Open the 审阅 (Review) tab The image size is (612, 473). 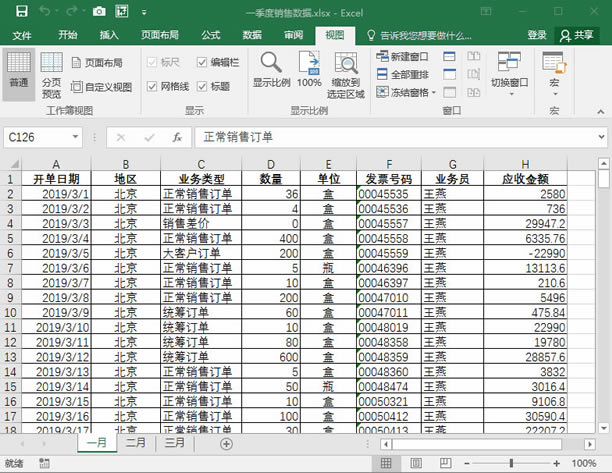[x=294, y=35]
